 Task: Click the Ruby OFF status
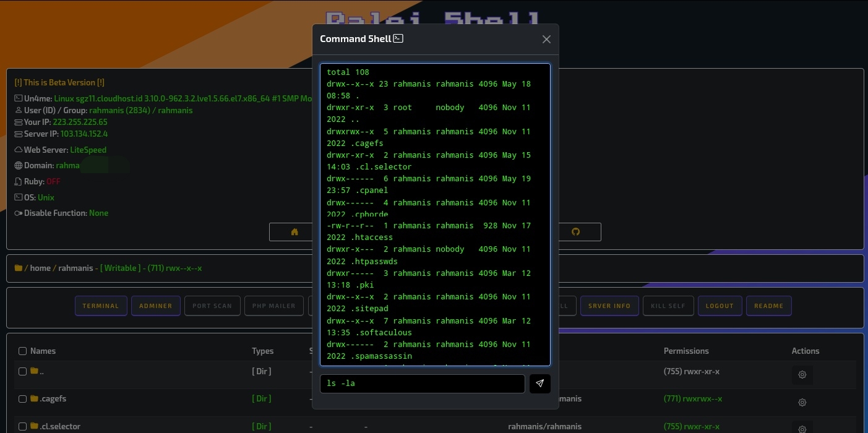tap(53, 182)
